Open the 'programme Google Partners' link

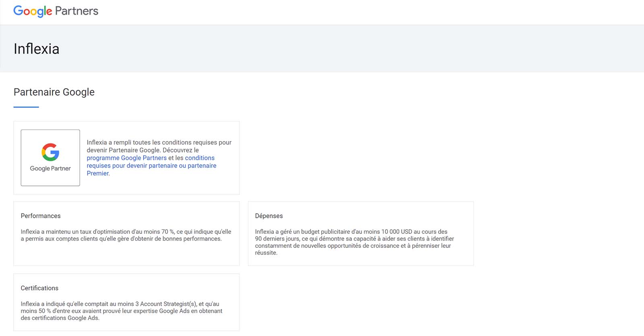126,158
